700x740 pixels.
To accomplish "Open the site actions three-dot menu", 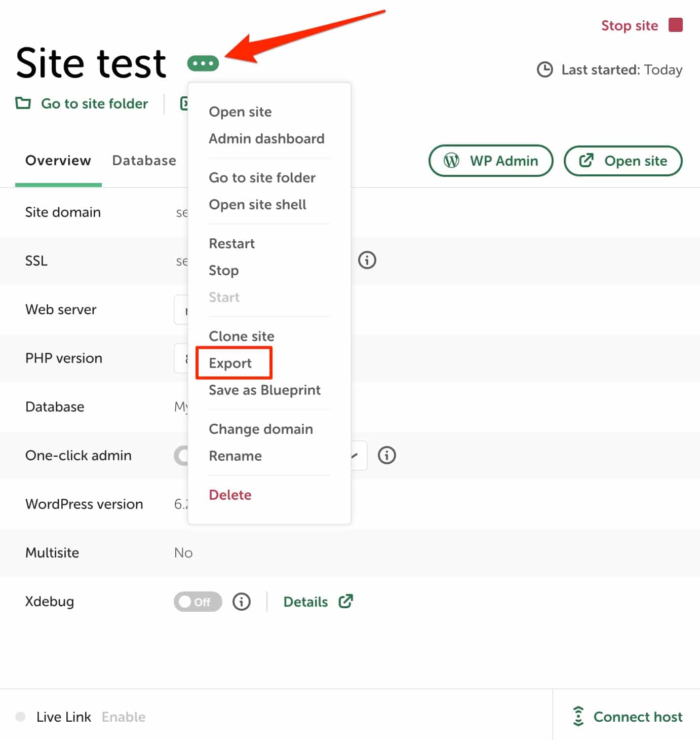I will (x=203, y=64).
